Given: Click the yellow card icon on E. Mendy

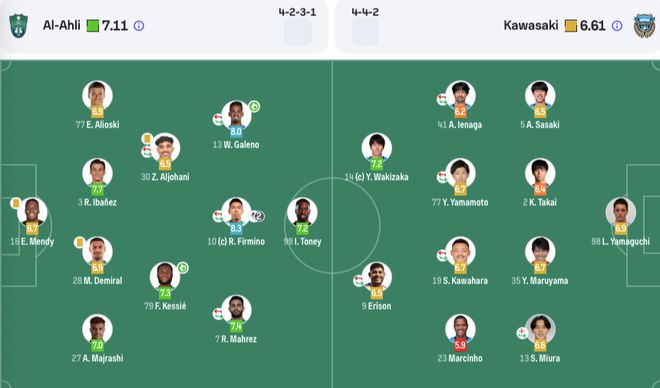Looking at the screenshot, I should (x=16, y=203).
